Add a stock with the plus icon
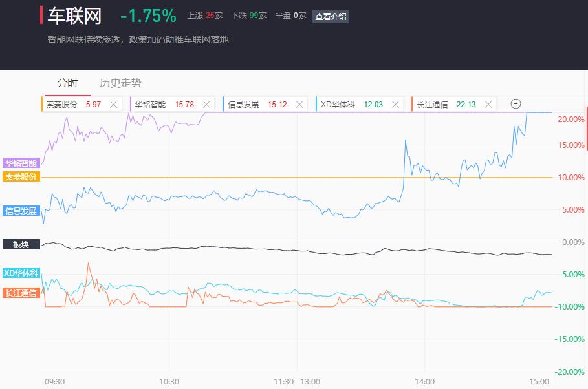The image size is (588, 389). pyautogui.click(x=516, y=104)
